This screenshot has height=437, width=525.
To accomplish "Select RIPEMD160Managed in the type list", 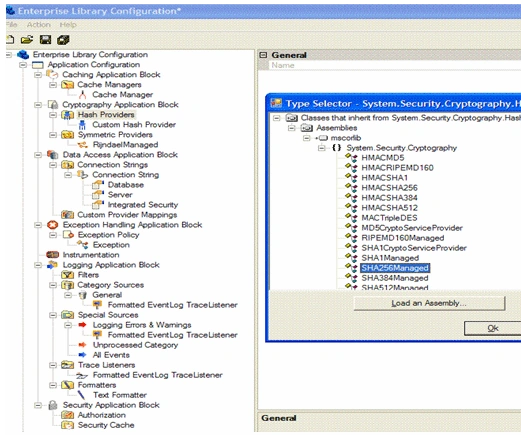I will (x=403, y=238).
